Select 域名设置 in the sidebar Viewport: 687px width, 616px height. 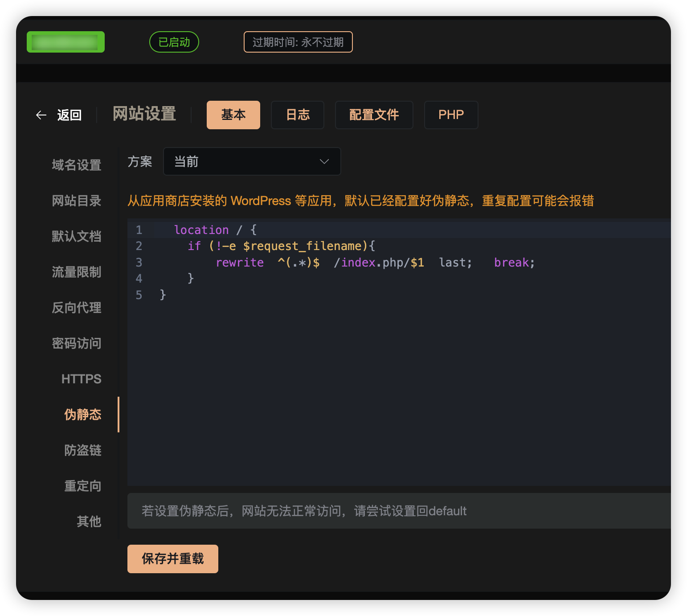click(77, 165)
